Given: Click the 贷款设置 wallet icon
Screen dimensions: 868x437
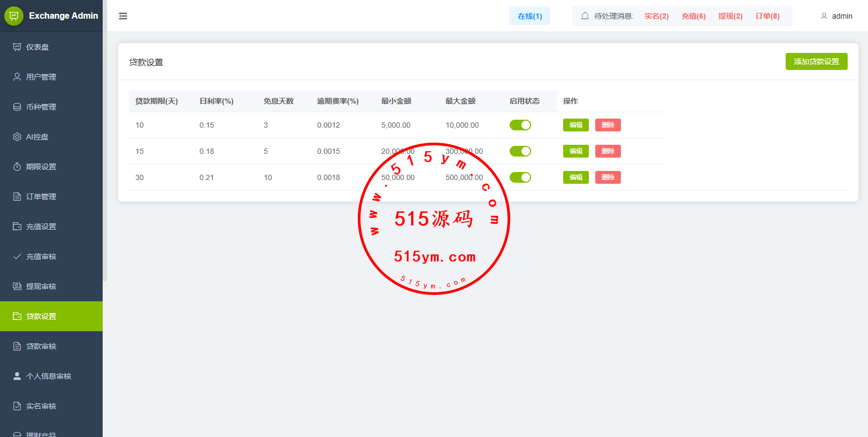Looking at the screenshot, I should click(17, 316).
